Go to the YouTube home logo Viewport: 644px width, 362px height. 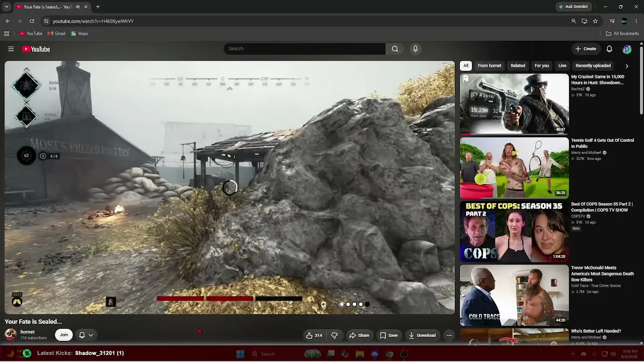pos(36,49)
